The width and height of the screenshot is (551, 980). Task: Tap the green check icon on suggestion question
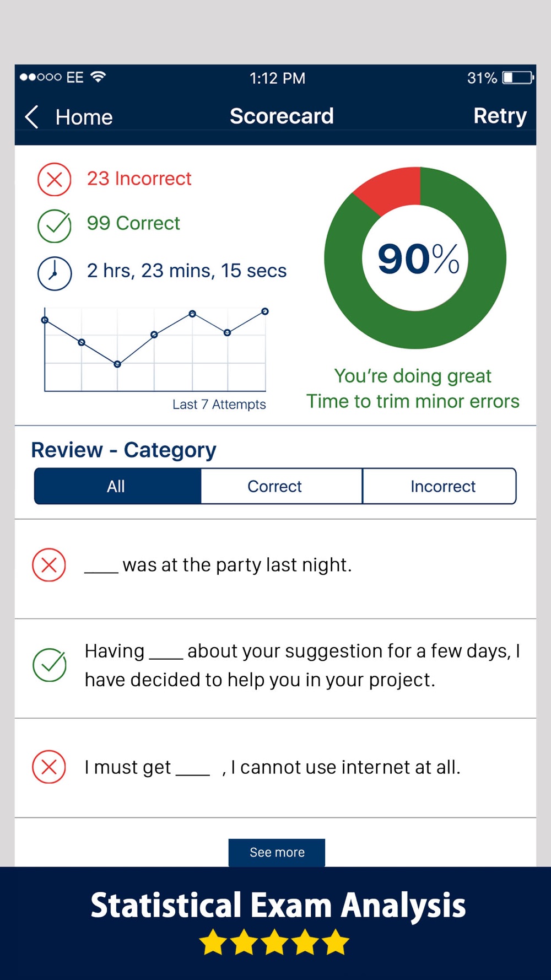click(50, 665)
